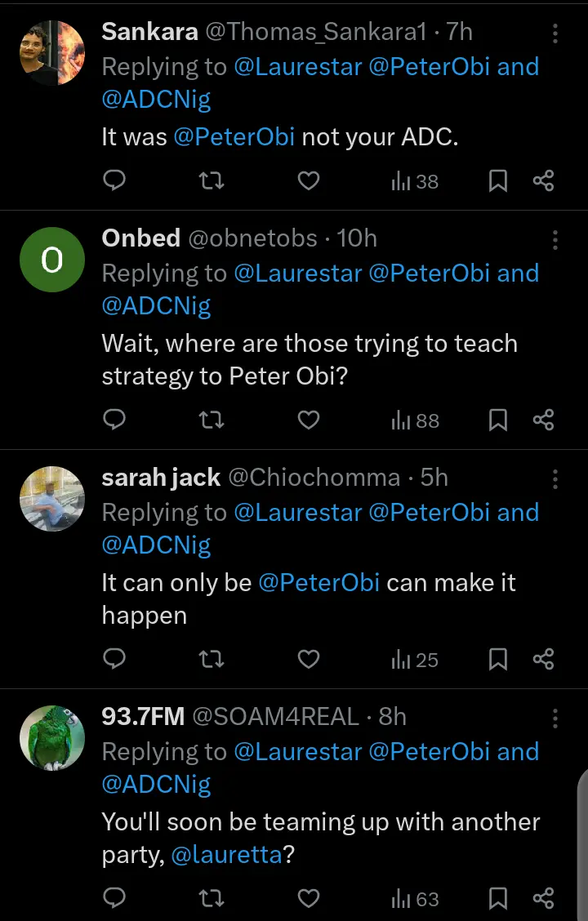Open Onbed's green O avatar

click(51, 260)
